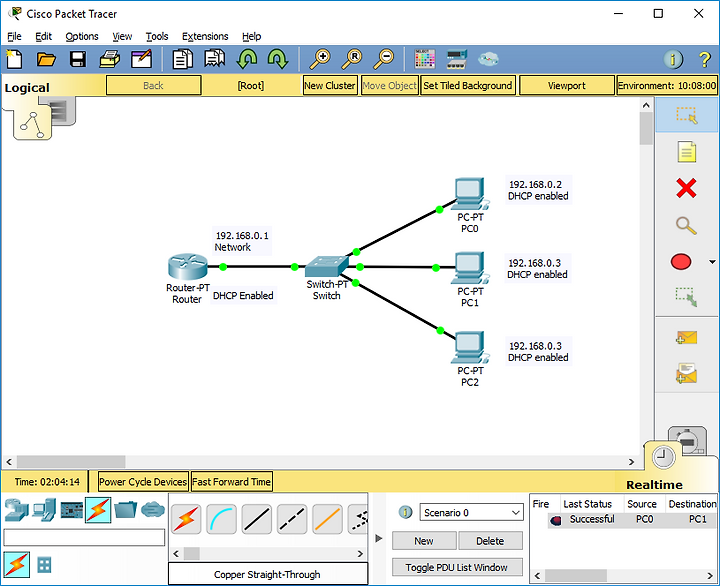
Task: Open network information icon
Action: point(673,60)
